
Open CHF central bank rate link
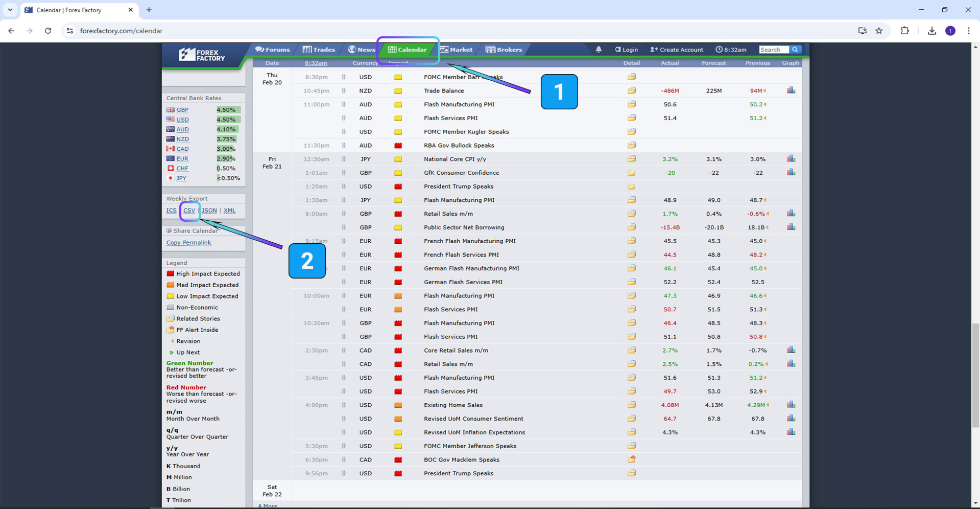[182, 168]
